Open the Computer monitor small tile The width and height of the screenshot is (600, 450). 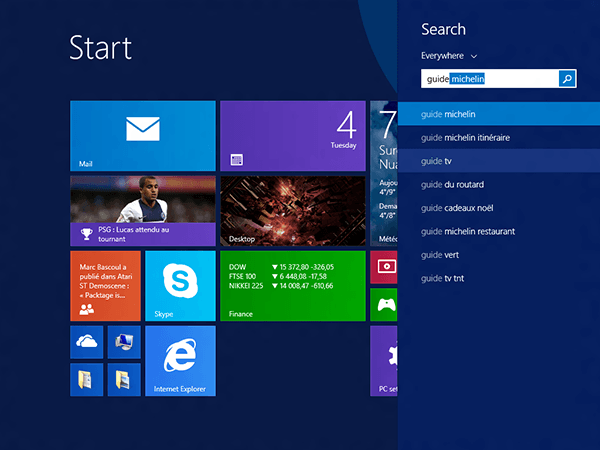124,342
